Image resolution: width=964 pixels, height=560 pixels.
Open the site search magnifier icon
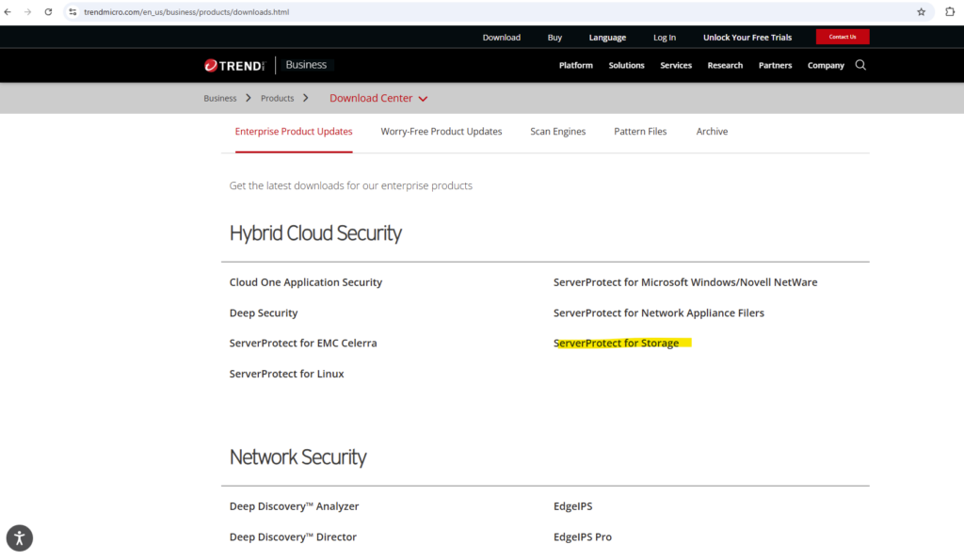(x=860, y=65)
